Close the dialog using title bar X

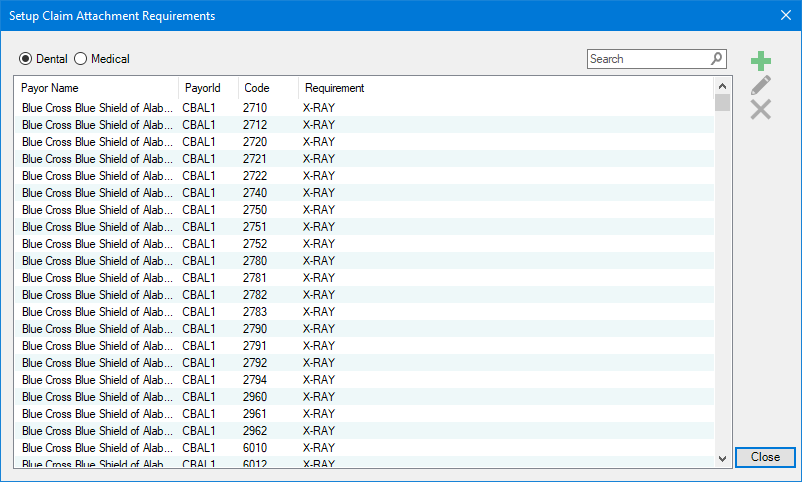click(x=784, y=15)
